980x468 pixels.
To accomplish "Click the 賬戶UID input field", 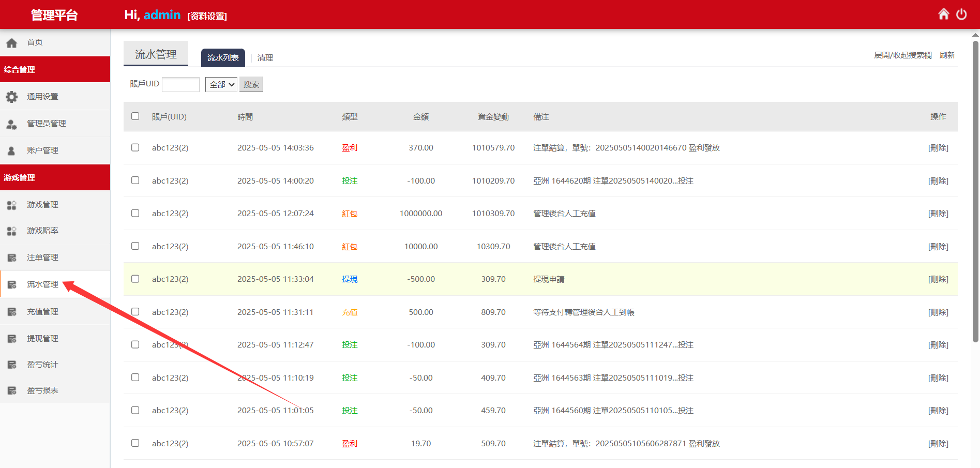I will point(180,84).
